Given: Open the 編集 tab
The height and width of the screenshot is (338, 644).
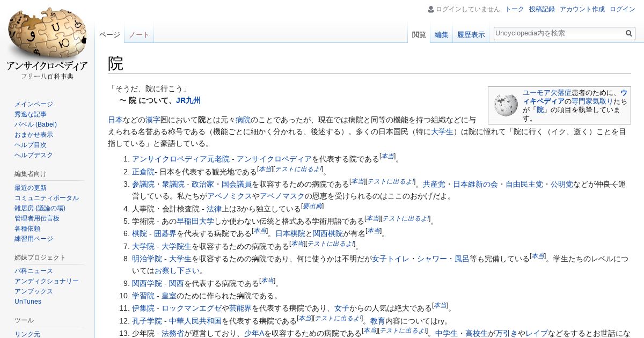Looking at the screenshot, I should pos(442,34).
